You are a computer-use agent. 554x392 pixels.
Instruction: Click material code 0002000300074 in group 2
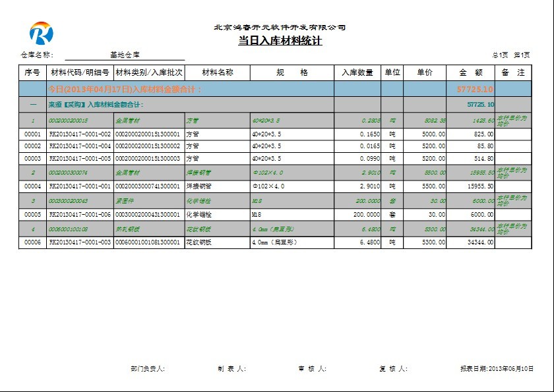(68, 173)
